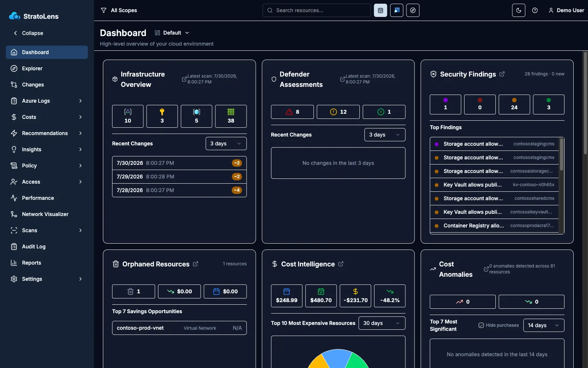The image size is (588, 368).
Task: Open finding for kv-contoso-n0h65x Key Vault
Action: (x=494, y=185)
